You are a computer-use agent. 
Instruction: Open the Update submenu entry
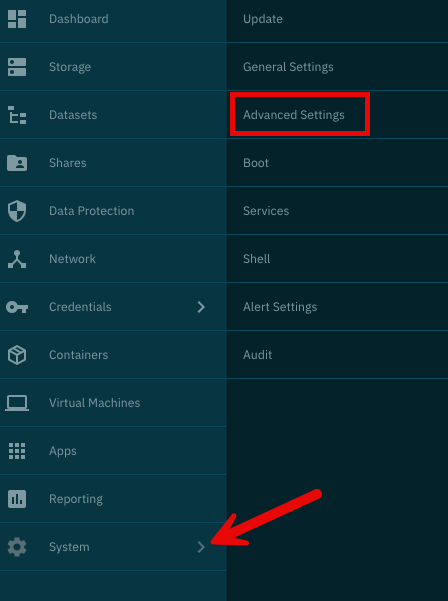[x=263, y=19]
